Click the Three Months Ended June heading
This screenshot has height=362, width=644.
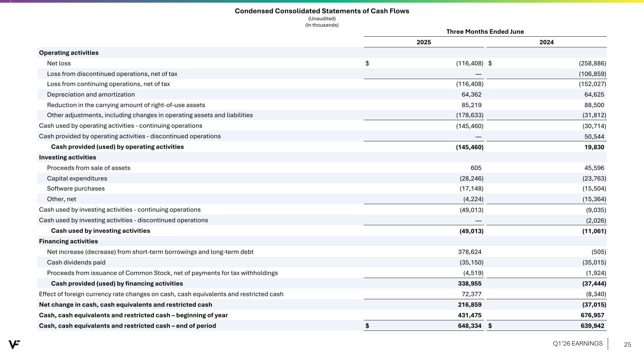pos(485,32)
